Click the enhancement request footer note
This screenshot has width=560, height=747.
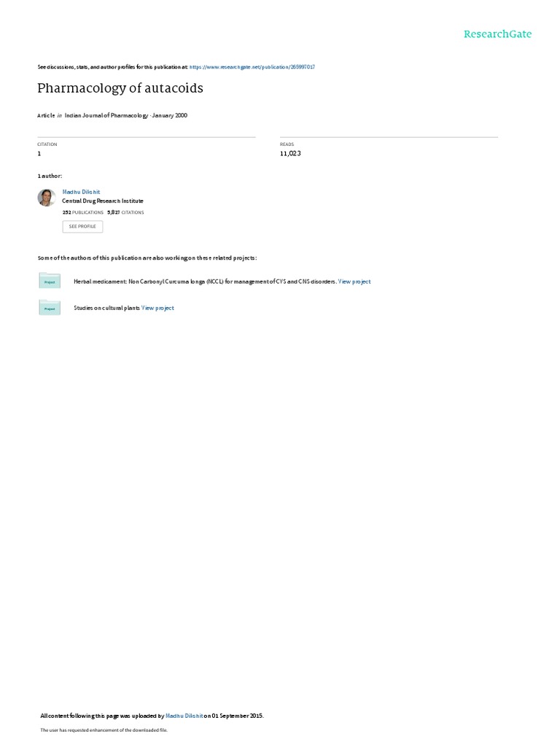tap(104, 729)
